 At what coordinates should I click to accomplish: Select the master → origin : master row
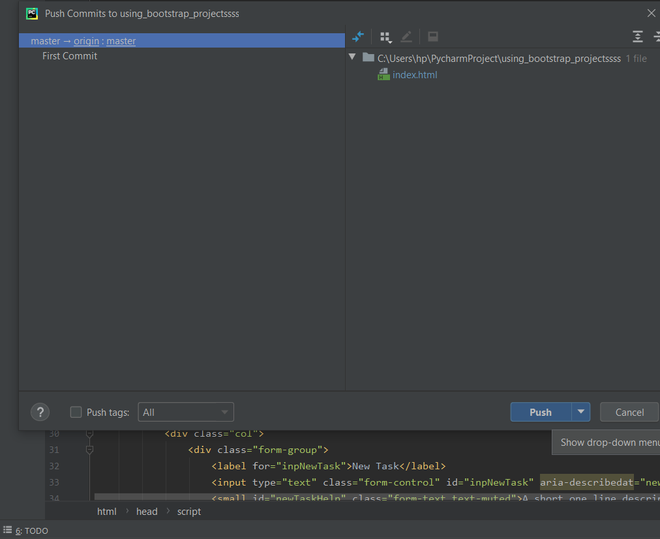coord(180,41)
